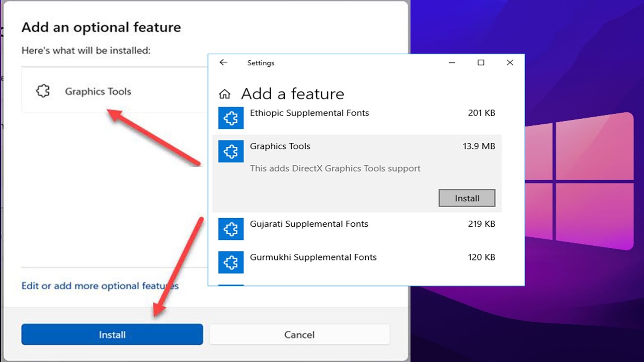Click the blue Install button in optional feature dialog
This screenshot has height=362, width=644.
tap(112, 334)
